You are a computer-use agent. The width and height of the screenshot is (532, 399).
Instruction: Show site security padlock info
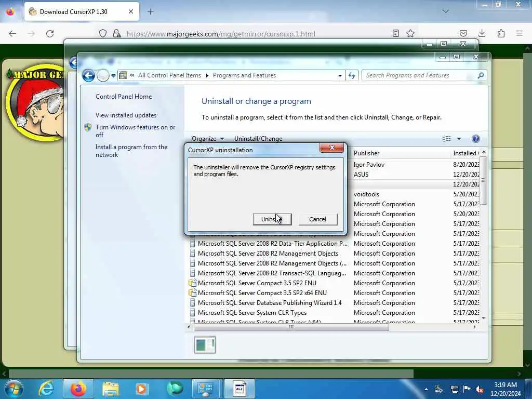[117, 33]
